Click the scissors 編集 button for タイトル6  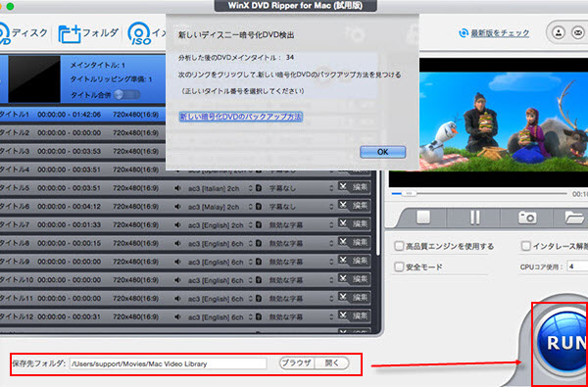point(354,206)
